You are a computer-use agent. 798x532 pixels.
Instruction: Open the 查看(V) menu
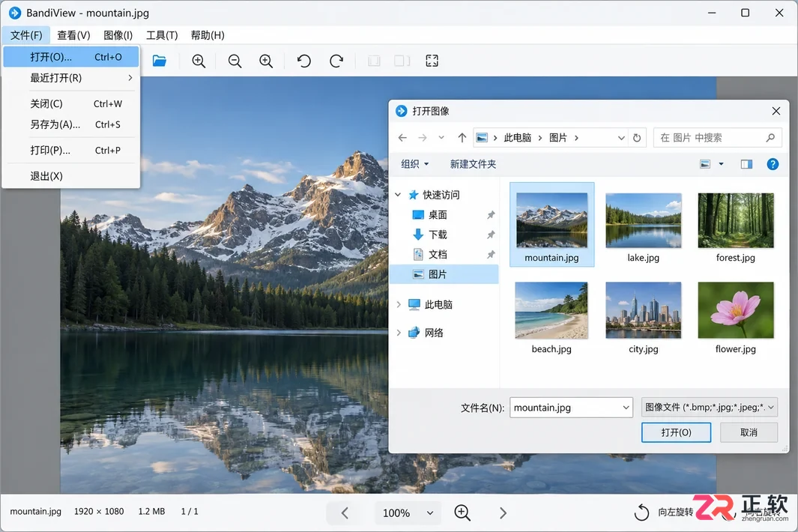point(73,35)
